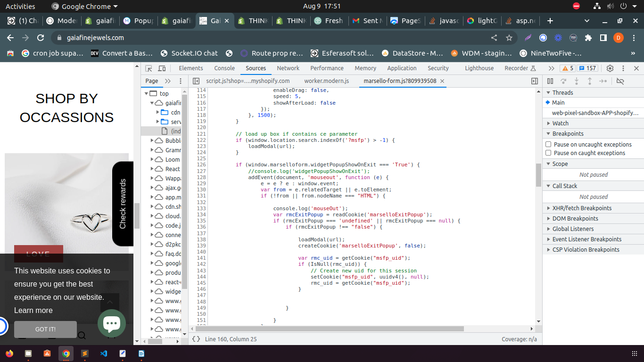Enable Pause on caught exceptions
The height and width of the screenshot is (362, 644).
point(548,153)
